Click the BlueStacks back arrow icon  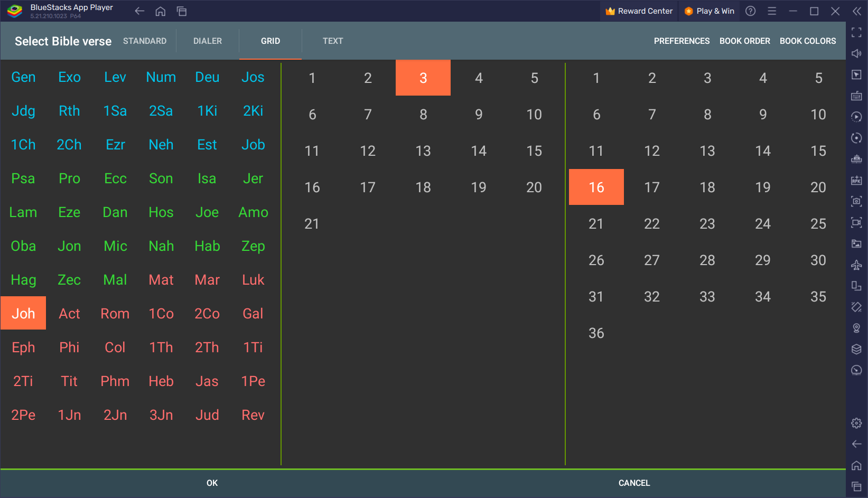click(x=139, y=11)
